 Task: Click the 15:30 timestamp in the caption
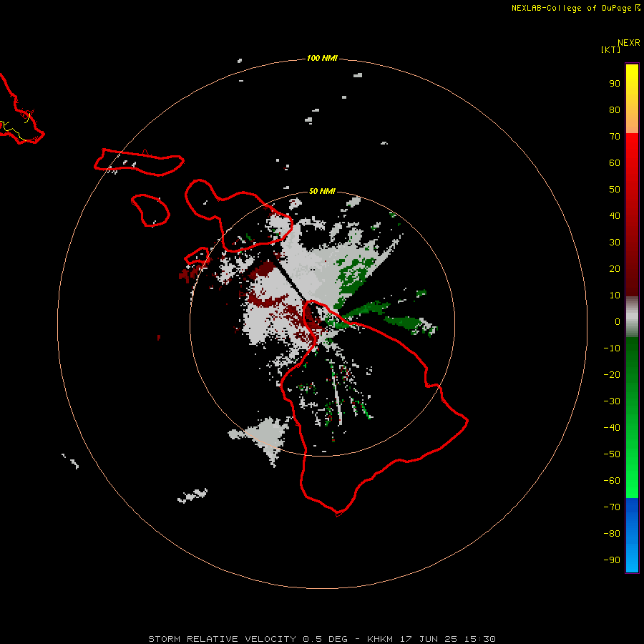pyautogui.click(x=479, y=639)
